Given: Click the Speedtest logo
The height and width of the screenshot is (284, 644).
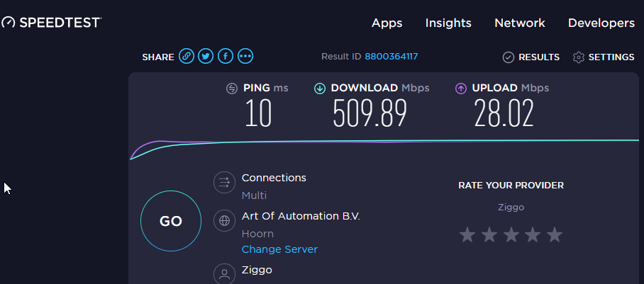Looking at the screenshot, I should pos(52,23).
